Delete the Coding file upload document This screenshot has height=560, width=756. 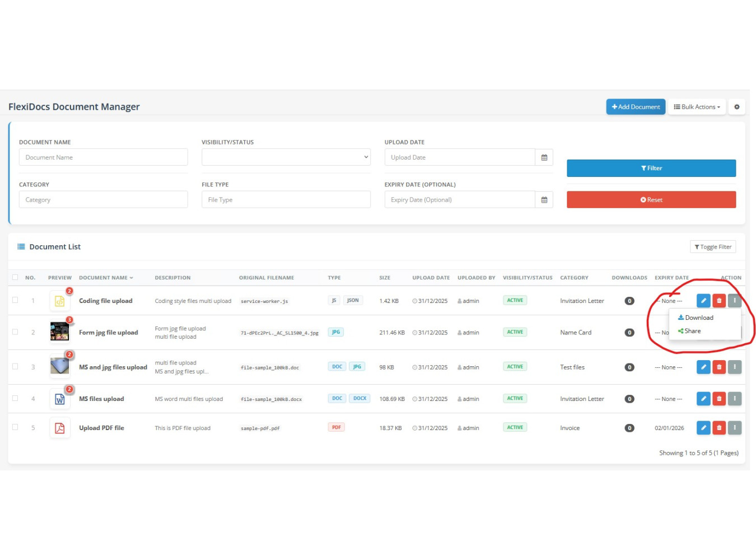(x=719, y=301)
